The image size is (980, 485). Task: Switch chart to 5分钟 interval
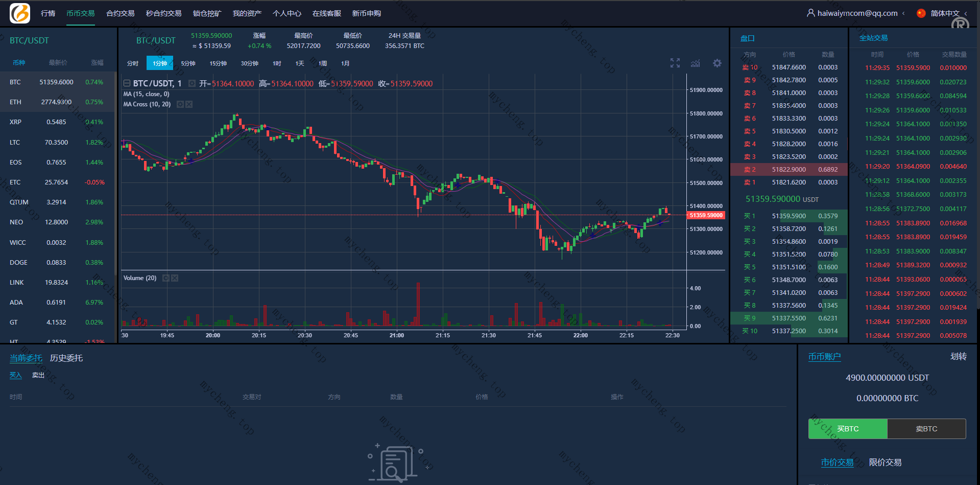(188, 63)
